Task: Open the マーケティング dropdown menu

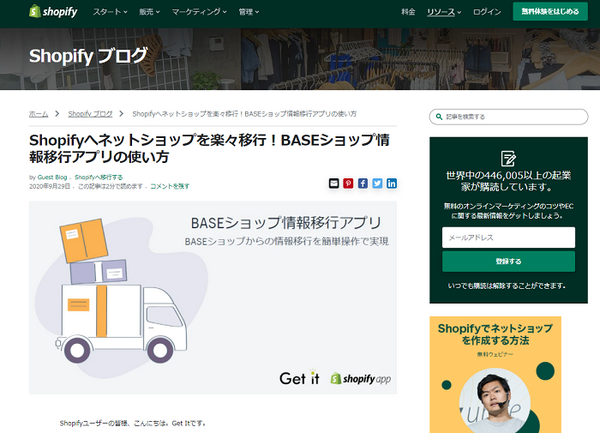Action: 199,12
